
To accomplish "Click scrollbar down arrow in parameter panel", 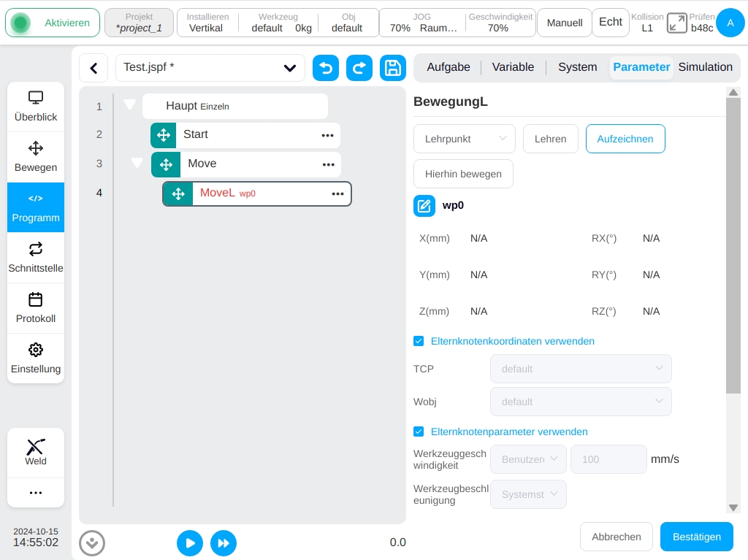I will pyautogui.click(x=733, y=507).
